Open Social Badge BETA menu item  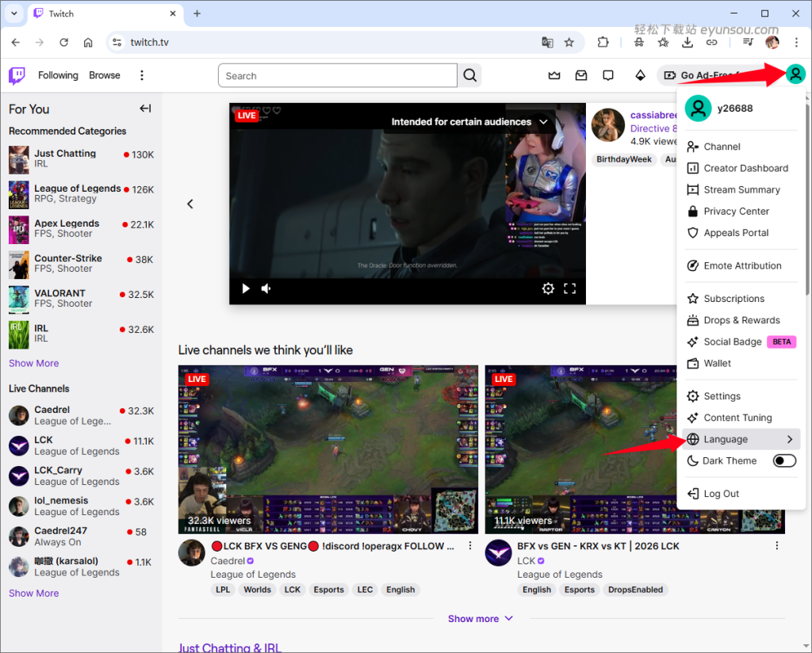[741, 342]
